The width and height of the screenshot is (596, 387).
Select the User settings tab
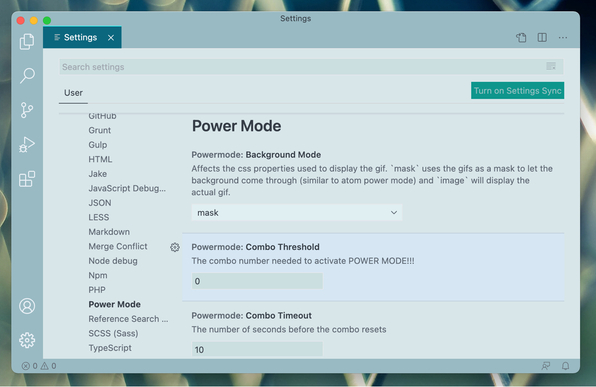tap(73, 93)
